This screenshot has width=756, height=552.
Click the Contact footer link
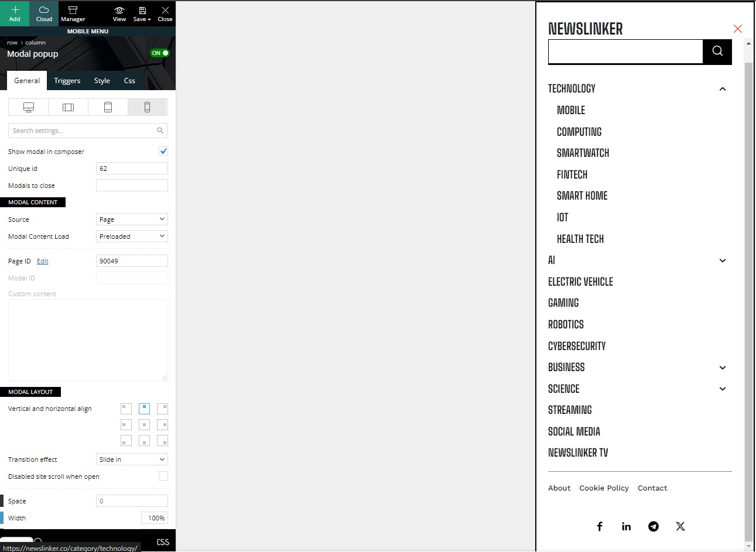652,488
